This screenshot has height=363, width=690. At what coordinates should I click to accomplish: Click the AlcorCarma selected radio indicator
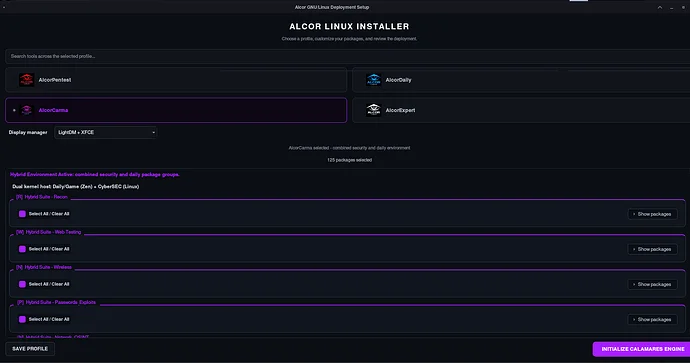tap(14, 110)
